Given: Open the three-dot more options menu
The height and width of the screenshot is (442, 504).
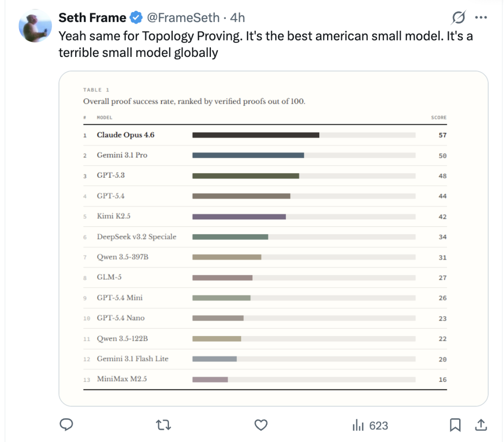Looking at the screenshot, I should [481, 18].
